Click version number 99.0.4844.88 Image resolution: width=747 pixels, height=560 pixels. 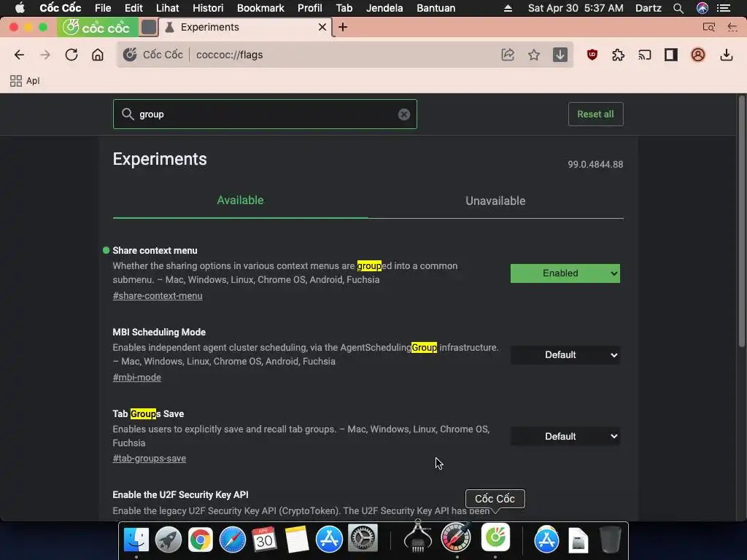coord(595,164)
